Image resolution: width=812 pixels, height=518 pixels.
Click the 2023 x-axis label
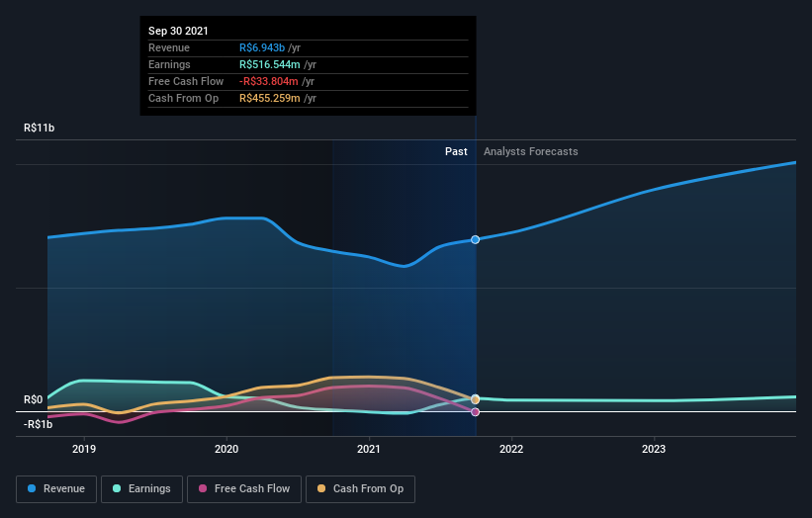654,449
